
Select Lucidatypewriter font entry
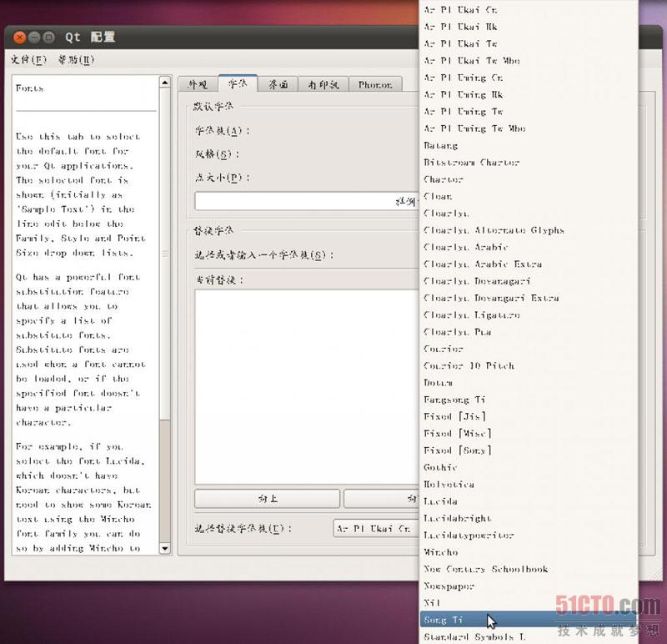click(529, 535)
